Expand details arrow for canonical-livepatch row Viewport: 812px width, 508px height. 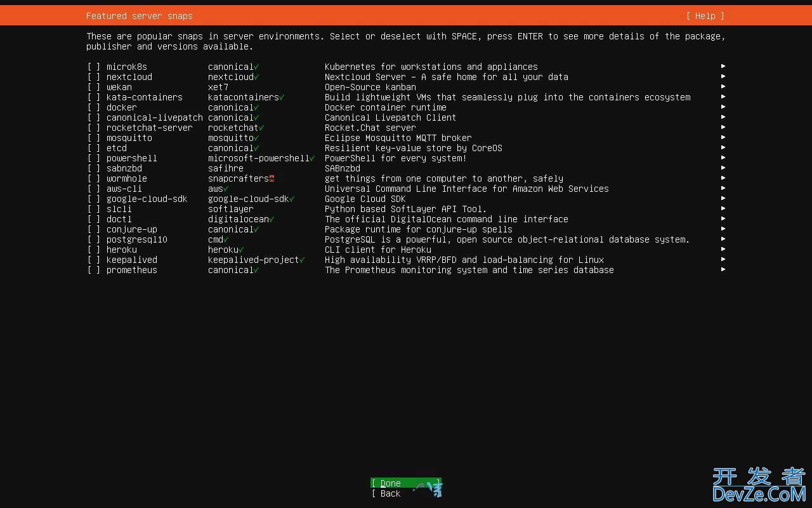[x=723, y=117]
